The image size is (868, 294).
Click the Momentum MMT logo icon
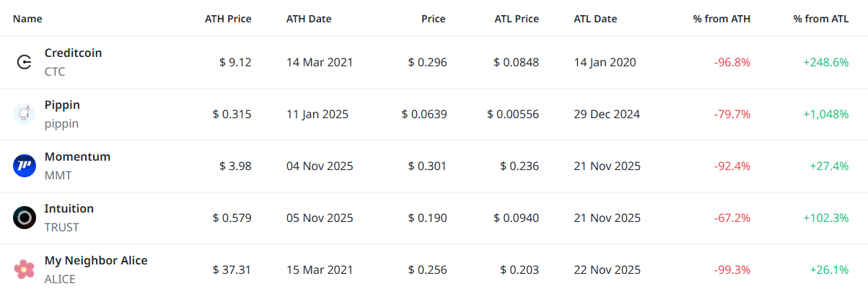click(25, 166)
